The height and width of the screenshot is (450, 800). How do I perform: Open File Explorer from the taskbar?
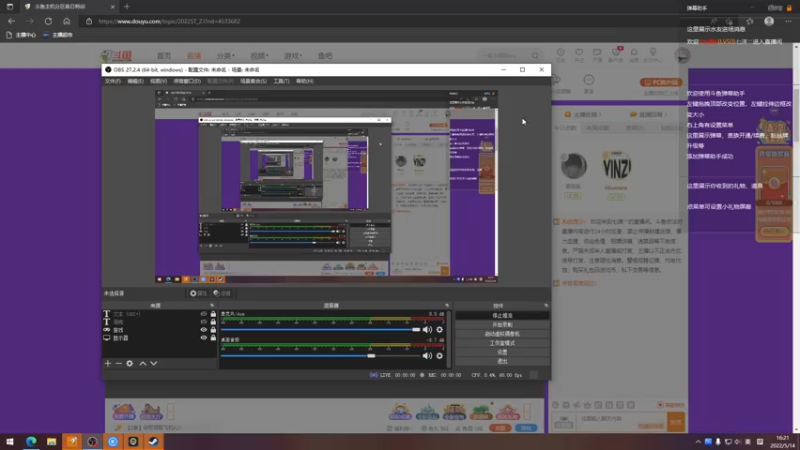click(x=51, y=442)
